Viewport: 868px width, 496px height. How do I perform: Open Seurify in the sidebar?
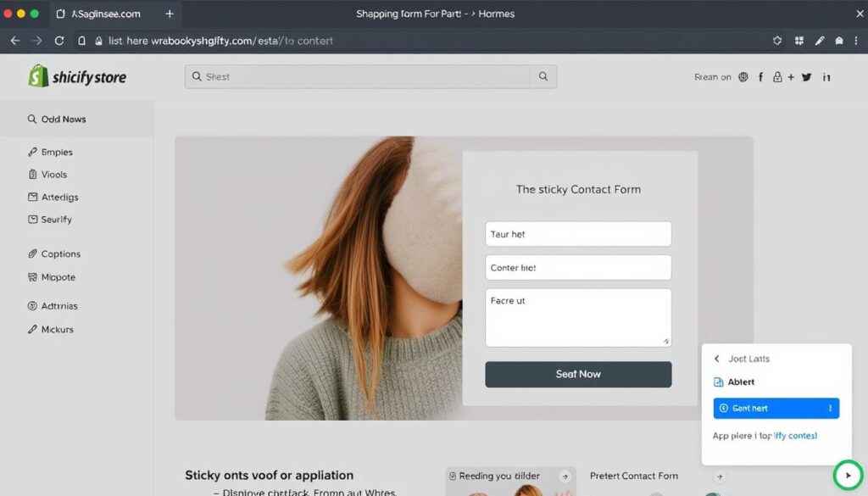click(56, 220)
